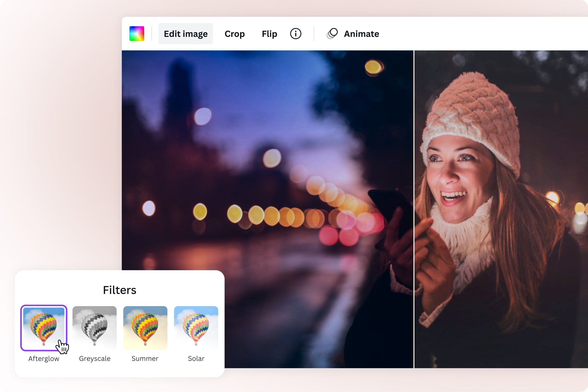Click the info circle icon in the toolbar

point(296,34)
